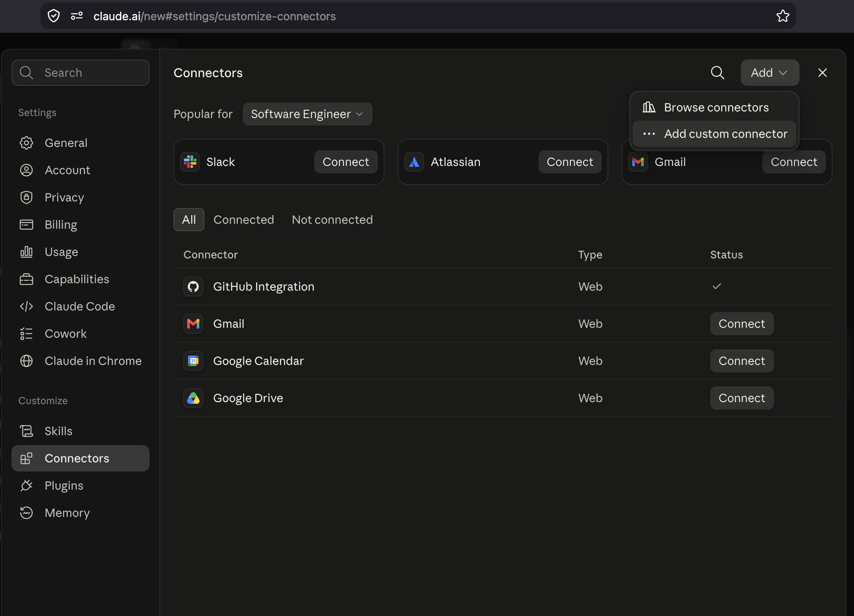Click the Google Drive icon

tap(193, 398)
